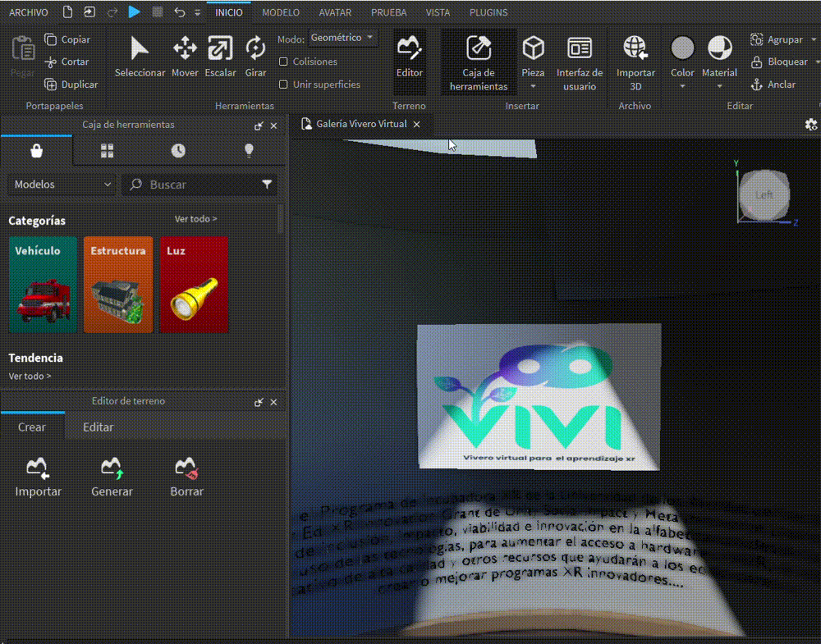Click the Duplicar button
The height and width of the screenshot is (644, 821).
click(71, 84)
